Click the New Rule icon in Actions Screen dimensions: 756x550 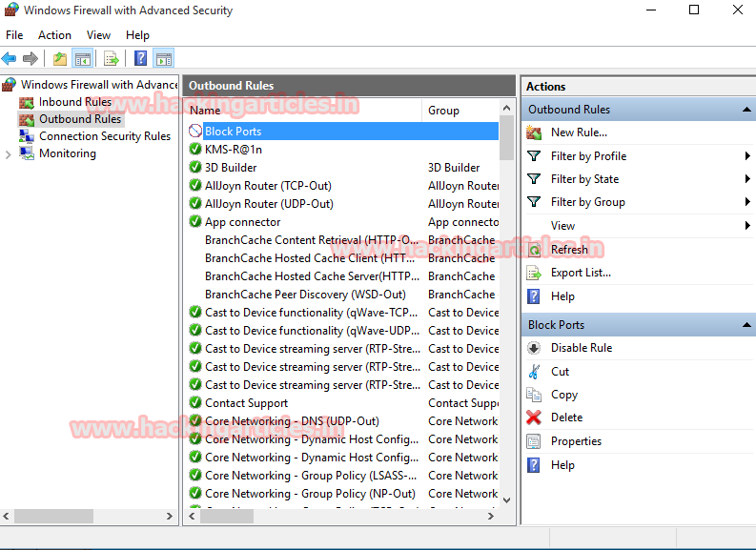(x=534, y=132)
